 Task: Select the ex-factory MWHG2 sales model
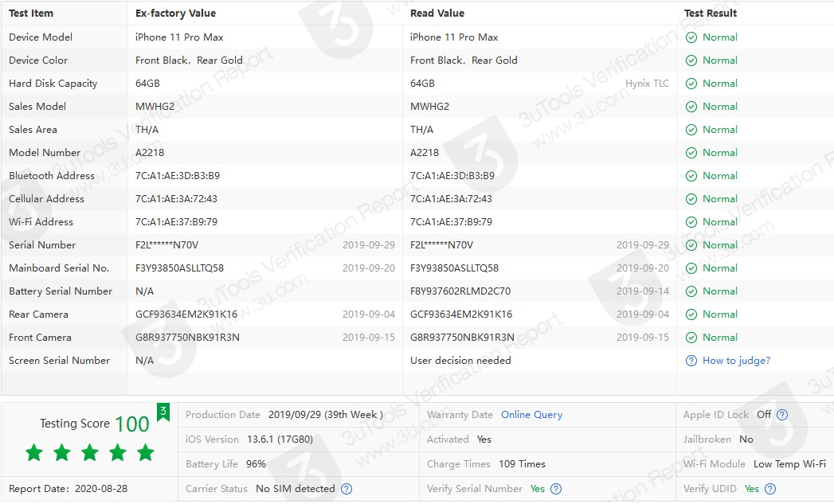coord(155,107)
